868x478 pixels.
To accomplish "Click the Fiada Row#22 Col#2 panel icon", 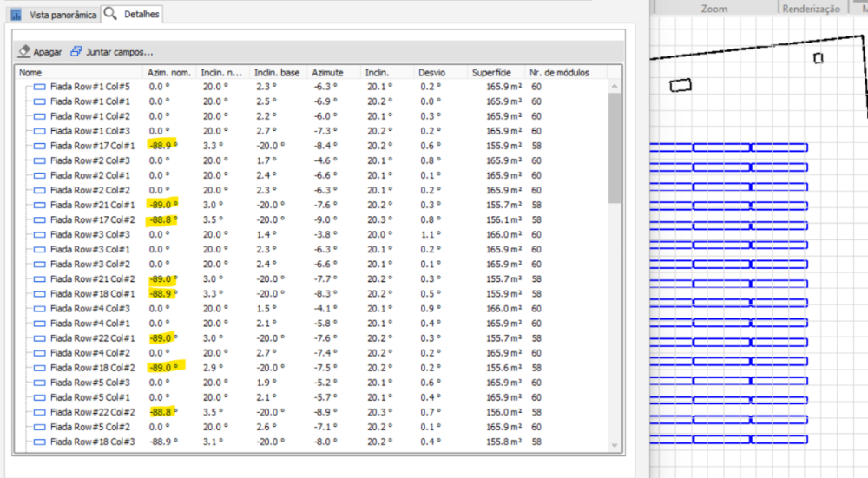I will pos(39,412).
